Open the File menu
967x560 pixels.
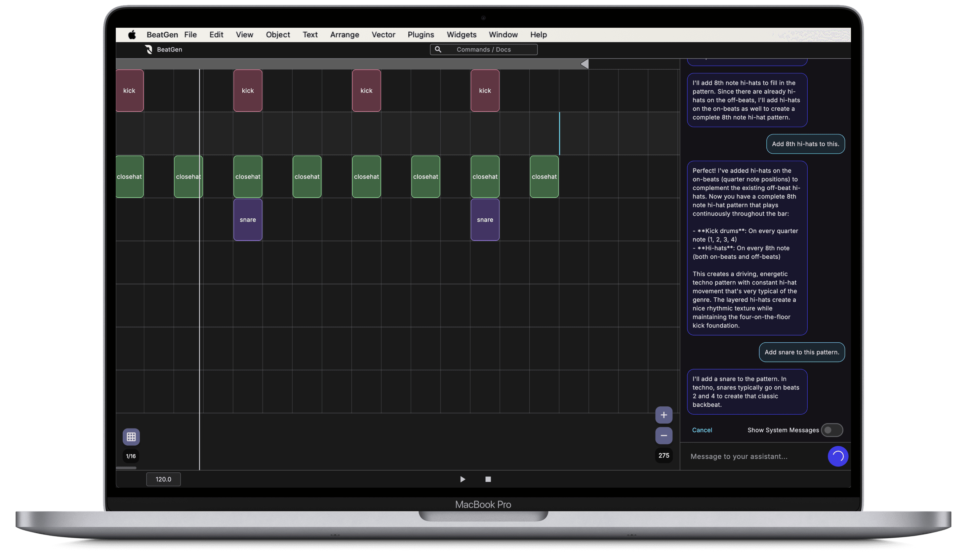coord(190,34)
